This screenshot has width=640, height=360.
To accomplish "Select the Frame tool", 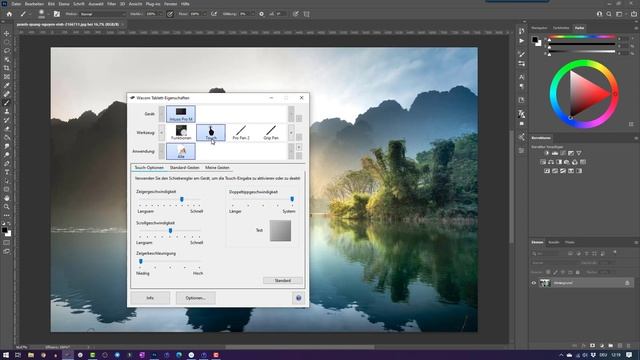I will (7, 77).
